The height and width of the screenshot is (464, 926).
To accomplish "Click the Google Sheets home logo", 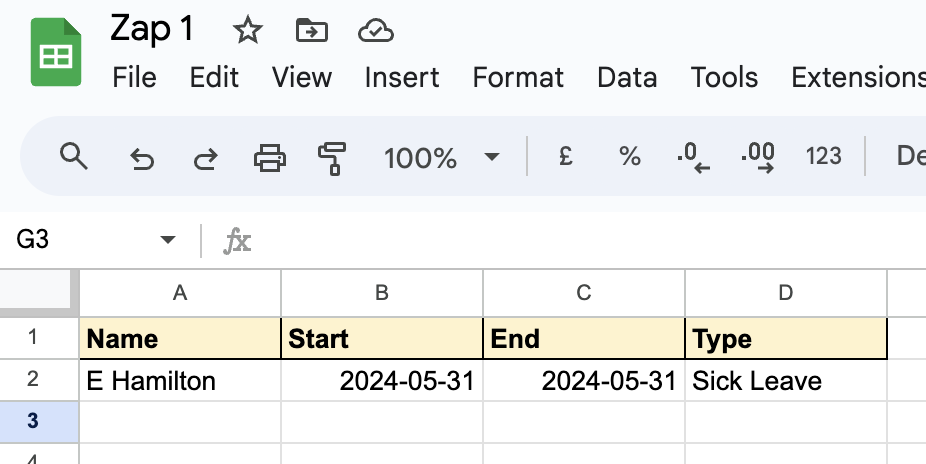I will click(56, 52).
